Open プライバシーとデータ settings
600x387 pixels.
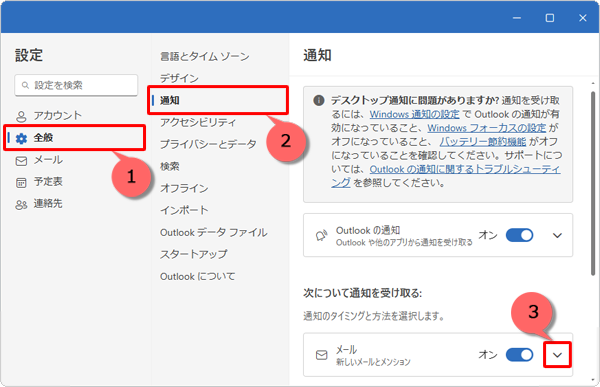click(208, 144)
